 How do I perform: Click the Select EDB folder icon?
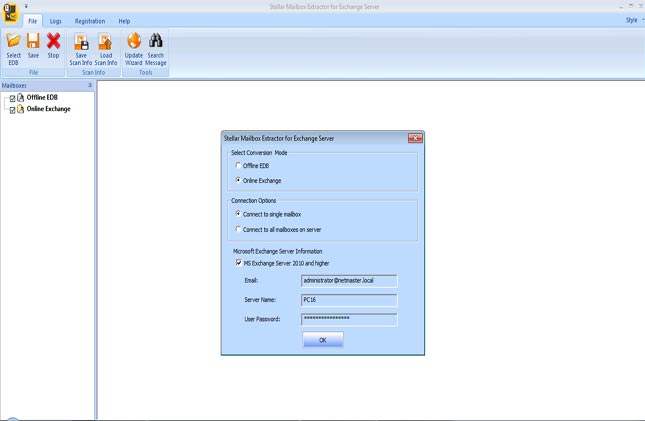13,41
